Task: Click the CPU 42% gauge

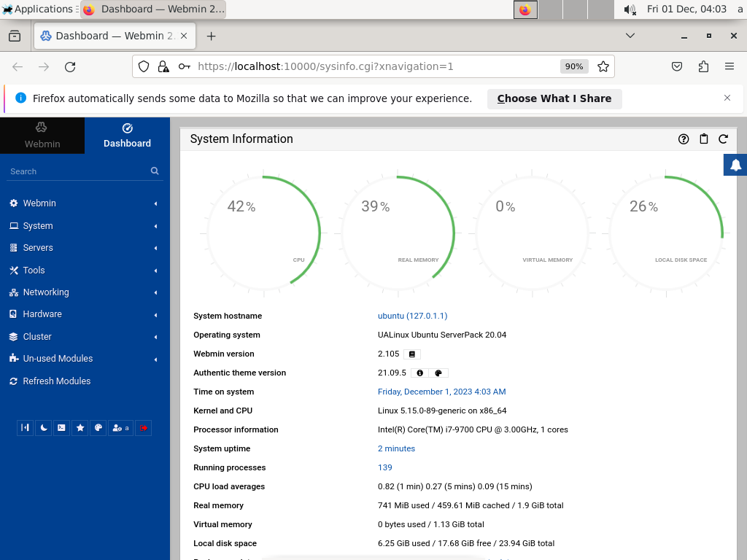Action: coord(264,233)
